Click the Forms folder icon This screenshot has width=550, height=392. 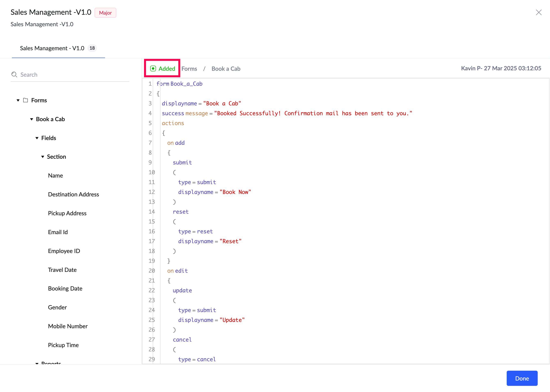(25, 100)
